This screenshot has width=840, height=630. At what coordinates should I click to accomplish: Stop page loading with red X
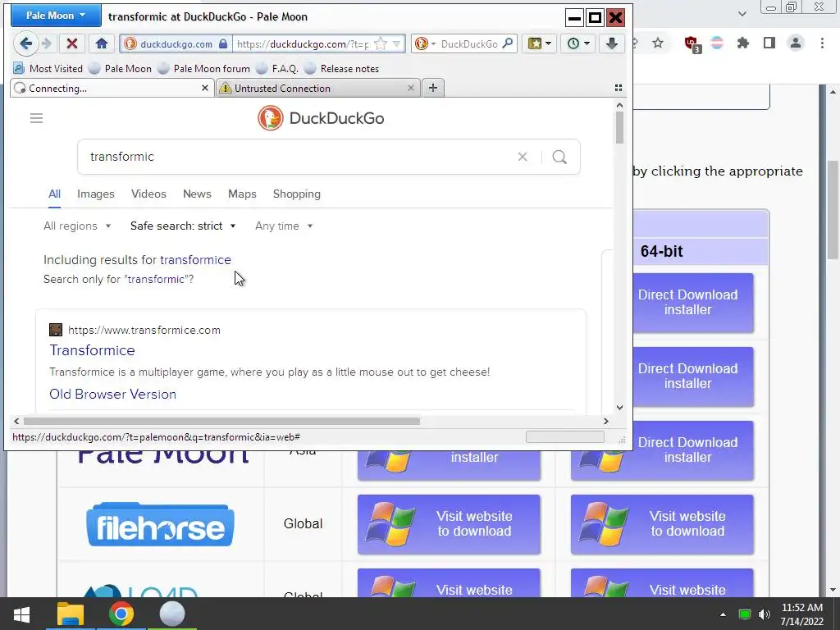(72, 44)
